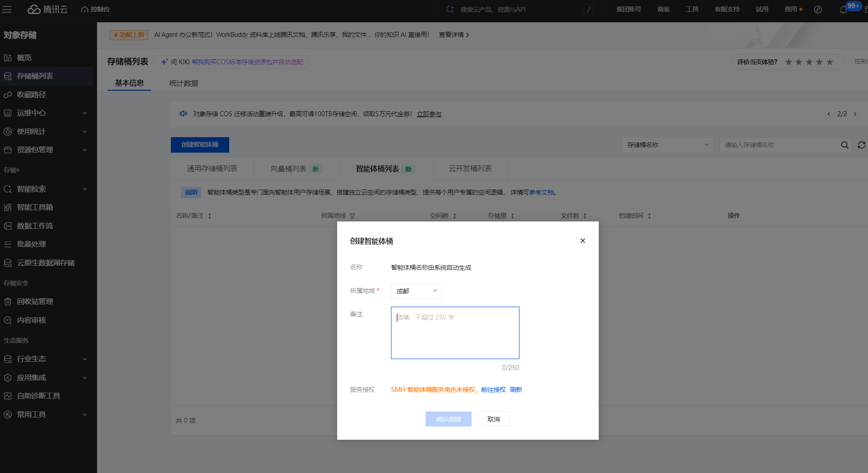The image size is (868, 473).
Task: Open the 工具 top menu
Action: [693, 9]
